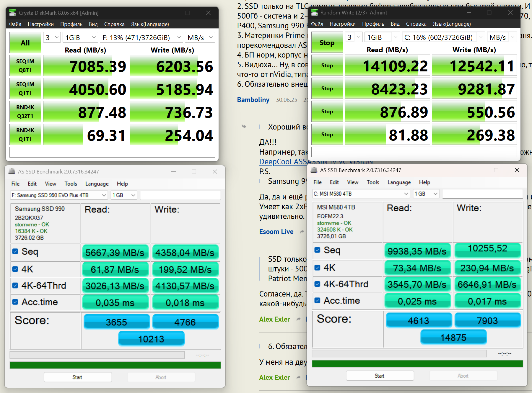Click the Samsung AS SSD Benchmark window icon
Viewport: 532px width, 393px height.
pos(12,171)
